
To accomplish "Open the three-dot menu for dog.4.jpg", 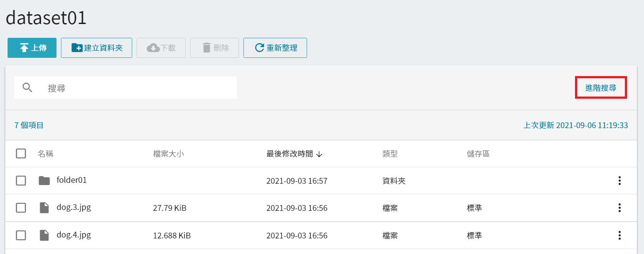I will (x=619, y=235).
